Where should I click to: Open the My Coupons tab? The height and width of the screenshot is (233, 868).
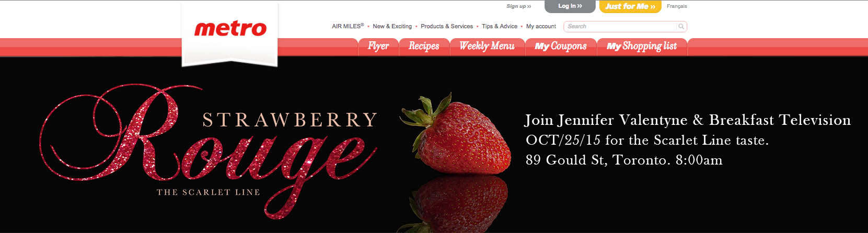pos(561,46)
